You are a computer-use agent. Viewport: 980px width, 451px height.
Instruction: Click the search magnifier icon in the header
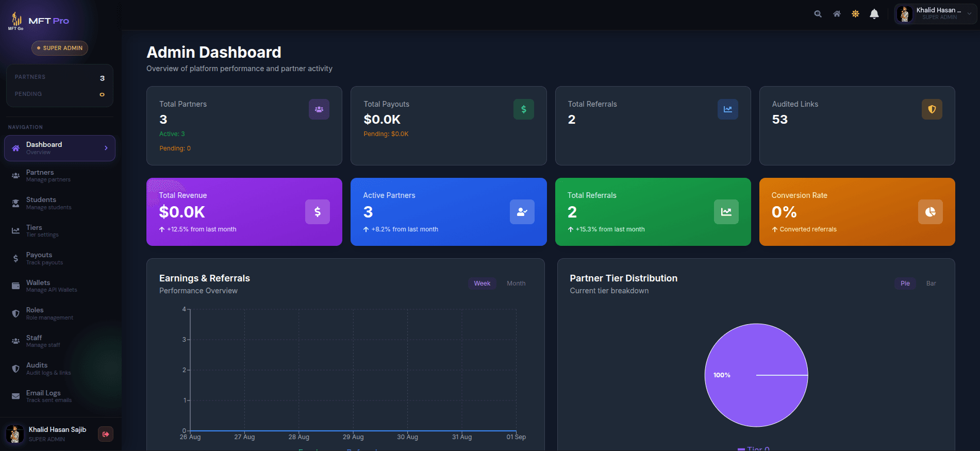pyautogui.click(x=818, y=14)
